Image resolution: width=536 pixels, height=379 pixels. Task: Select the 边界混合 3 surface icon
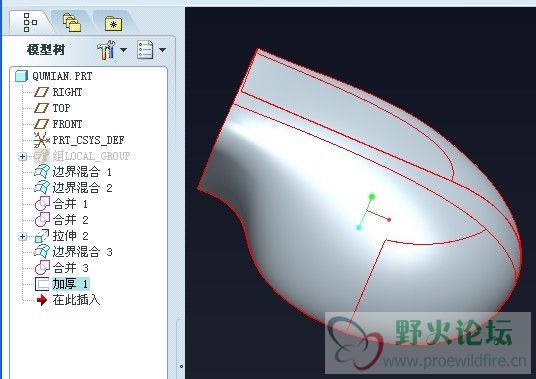pos(42,252)
